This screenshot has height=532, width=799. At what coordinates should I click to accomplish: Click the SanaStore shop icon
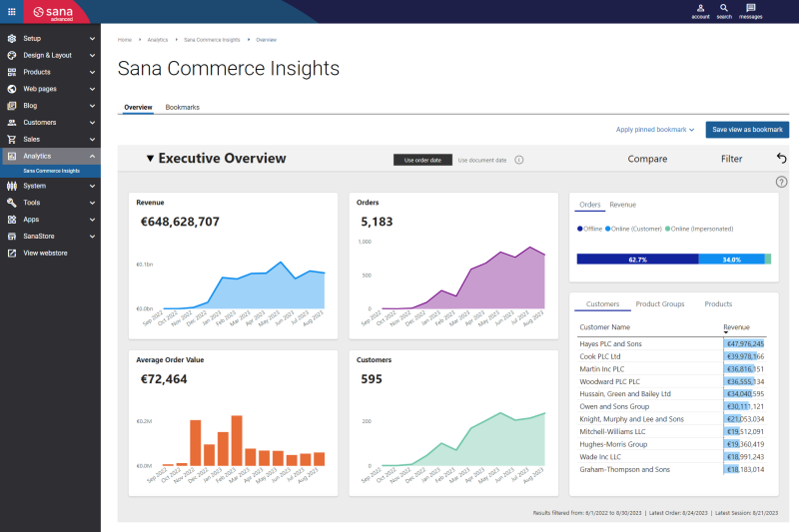[x=12, y=237]
